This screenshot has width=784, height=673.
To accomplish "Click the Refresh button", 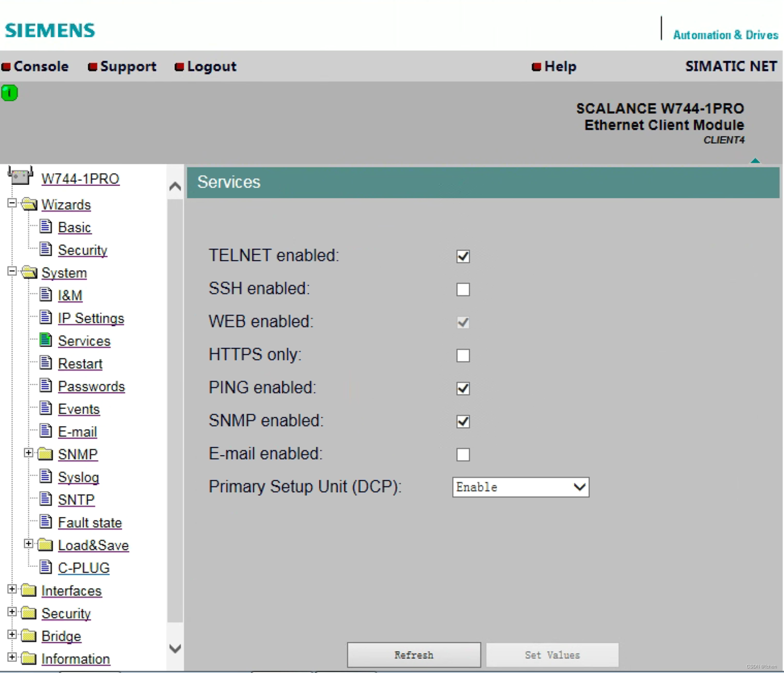I will (x=414, y=655).
